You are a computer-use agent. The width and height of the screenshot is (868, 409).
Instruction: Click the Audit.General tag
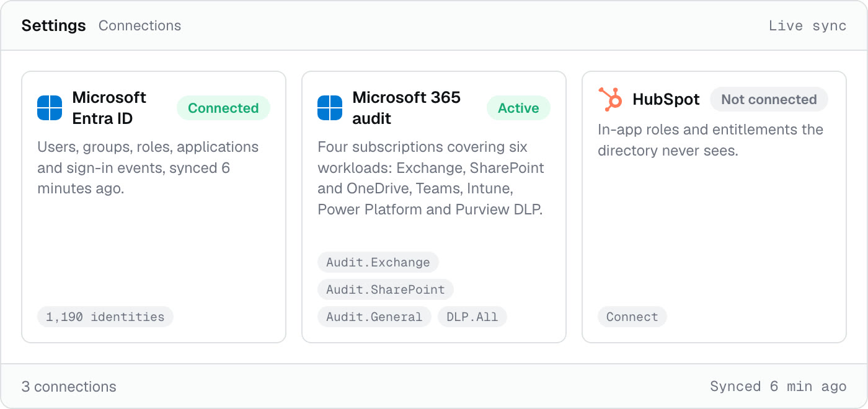click(374, 317)
